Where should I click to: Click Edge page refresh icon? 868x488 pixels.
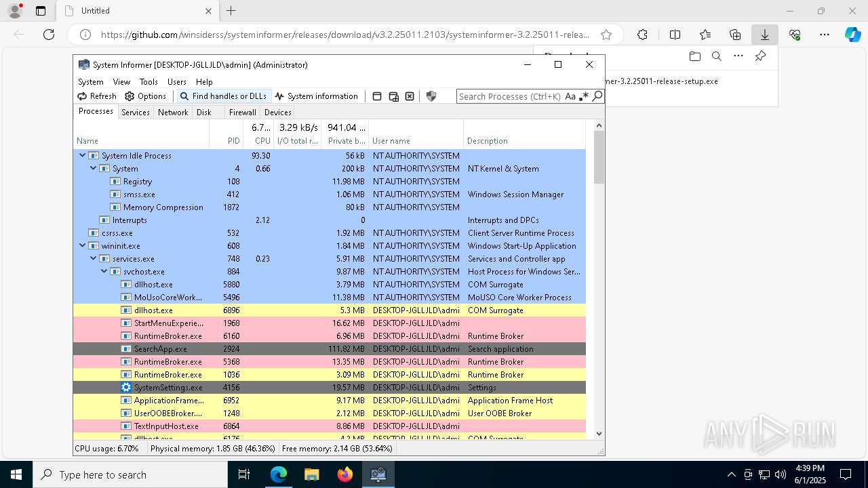(x=49, y=35)
